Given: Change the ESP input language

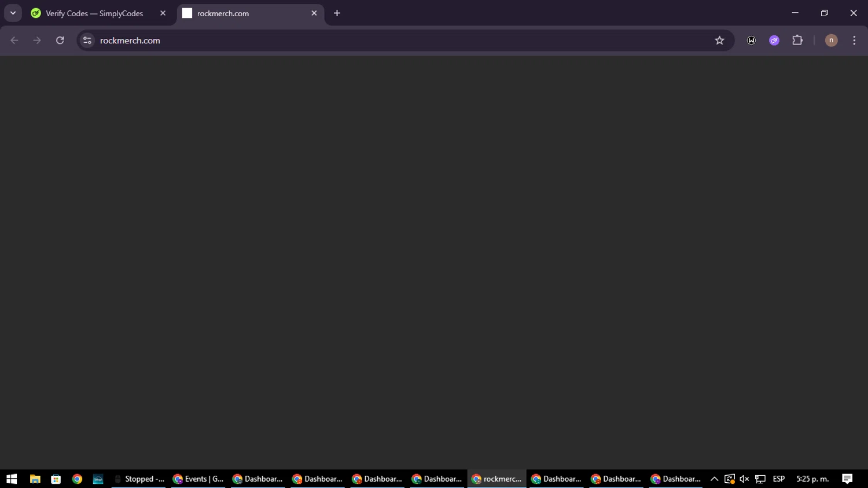Looking at the screenshot, I should pyautogui.click(x=779, y=479).
